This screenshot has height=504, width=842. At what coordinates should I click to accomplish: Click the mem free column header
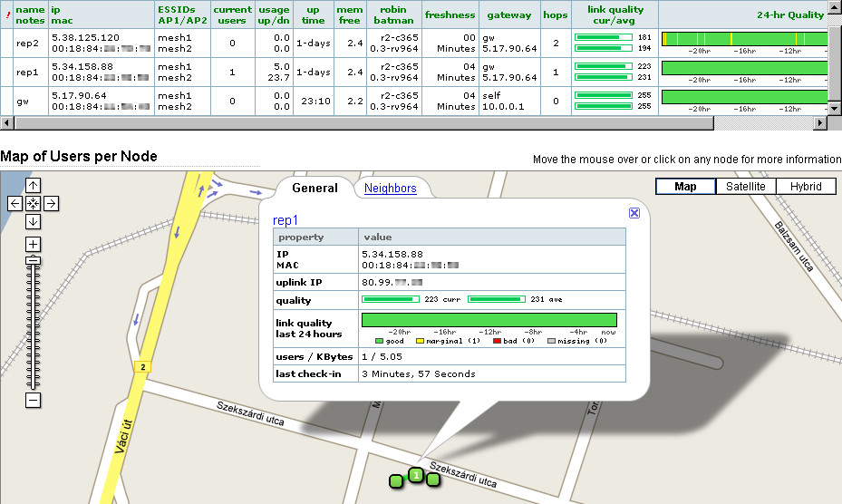pos(350,15)
